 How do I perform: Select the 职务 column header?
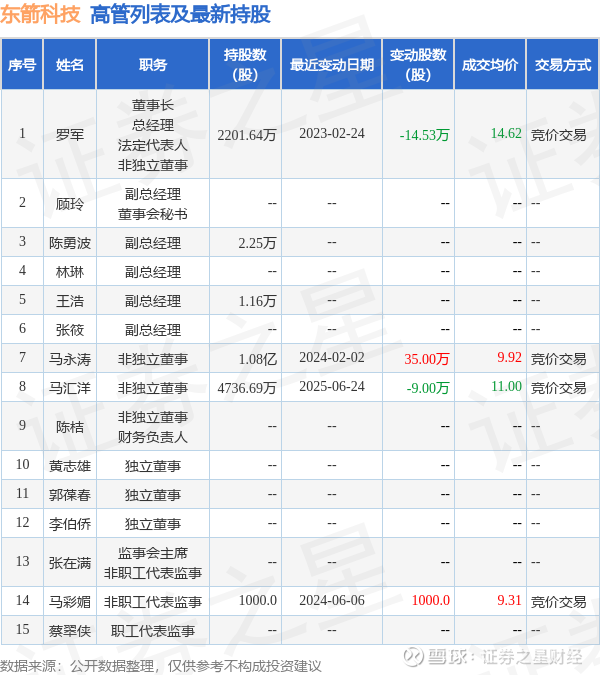tap(153, 65)
